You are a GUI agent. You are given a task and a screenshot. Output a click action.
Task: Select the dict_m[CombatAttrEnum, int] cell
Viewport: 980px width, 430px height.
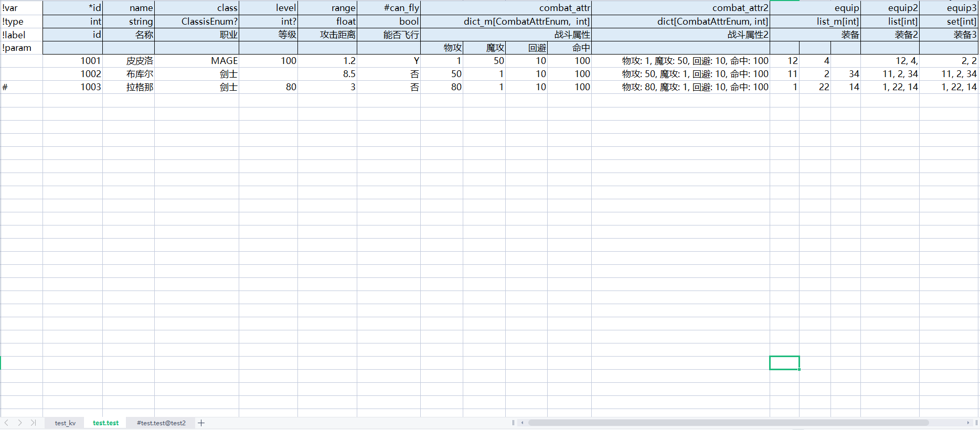pos(506,21)
